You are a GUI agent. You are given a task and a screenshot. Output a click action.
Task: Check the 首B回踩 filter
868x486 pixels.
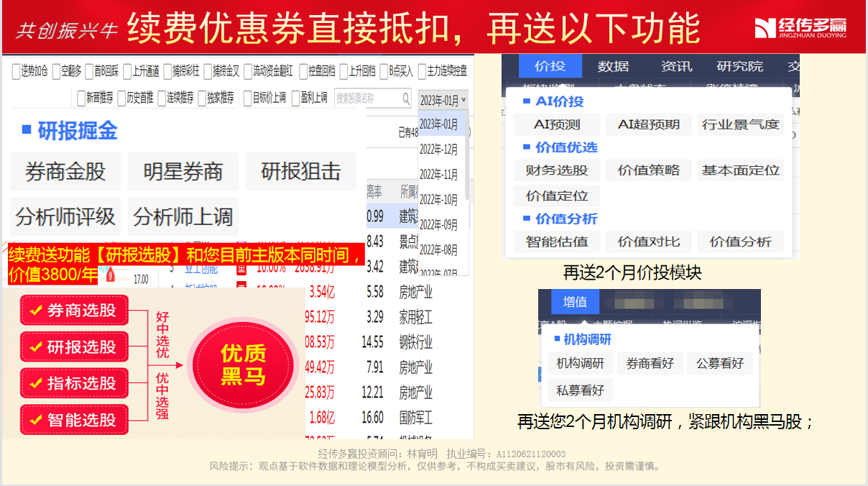pyautogui.click(x=89, y=71)
